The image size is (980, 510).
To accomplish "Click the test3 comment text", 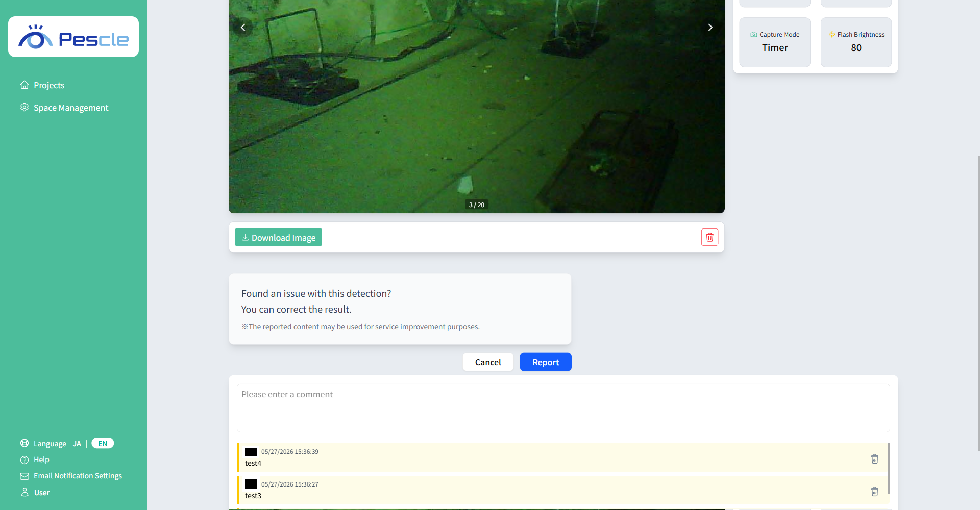I will (x=253, y=496).
